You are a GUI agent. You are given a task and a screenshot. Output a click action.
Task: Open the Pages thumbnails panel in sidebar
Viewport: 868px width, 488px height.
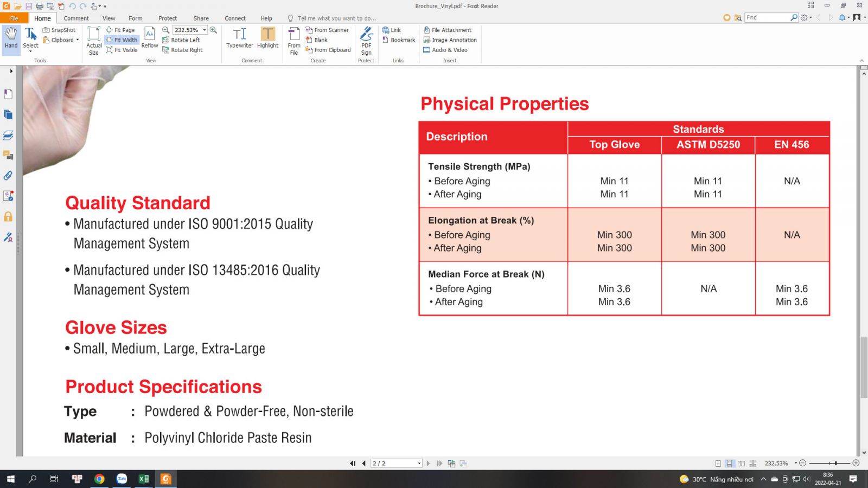[x=8, y=114]
